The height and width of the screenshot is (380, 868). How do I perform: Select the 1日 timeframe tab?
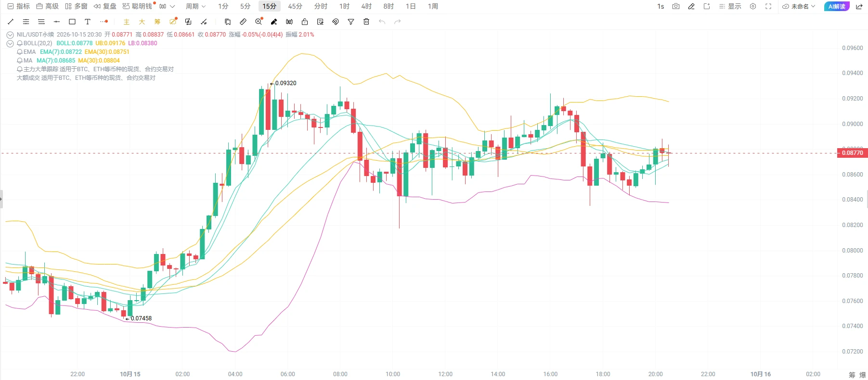click(411, 6)
